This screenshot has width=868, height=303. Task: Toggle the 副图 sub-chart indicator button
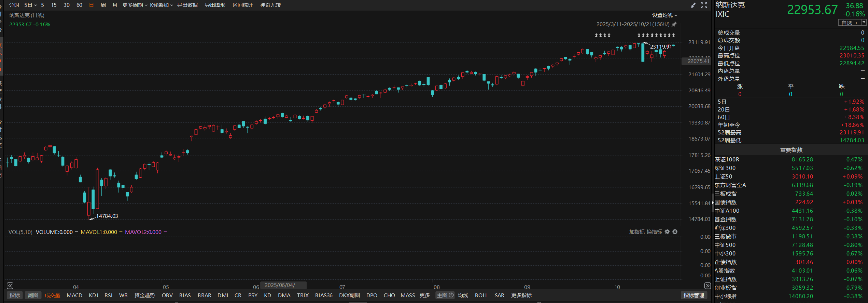pos(33,295)
